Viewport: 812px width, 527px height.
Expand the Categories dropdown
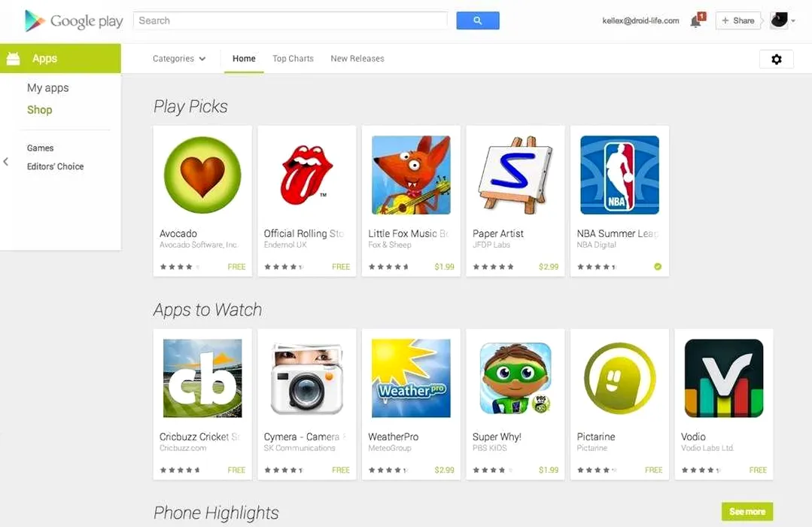click(179, 59)
